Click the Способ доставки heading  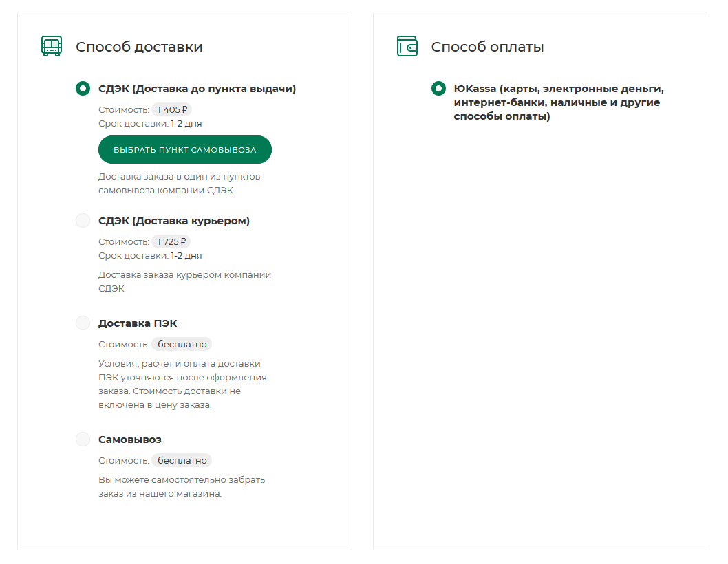click(x=139, y=47)
